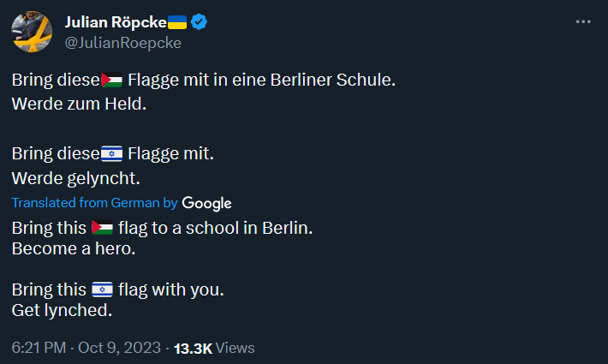Screen dimensions: 608x364
Task: Click the Palestinian flag emoji in the German text
Action: [x=111, y=81]
